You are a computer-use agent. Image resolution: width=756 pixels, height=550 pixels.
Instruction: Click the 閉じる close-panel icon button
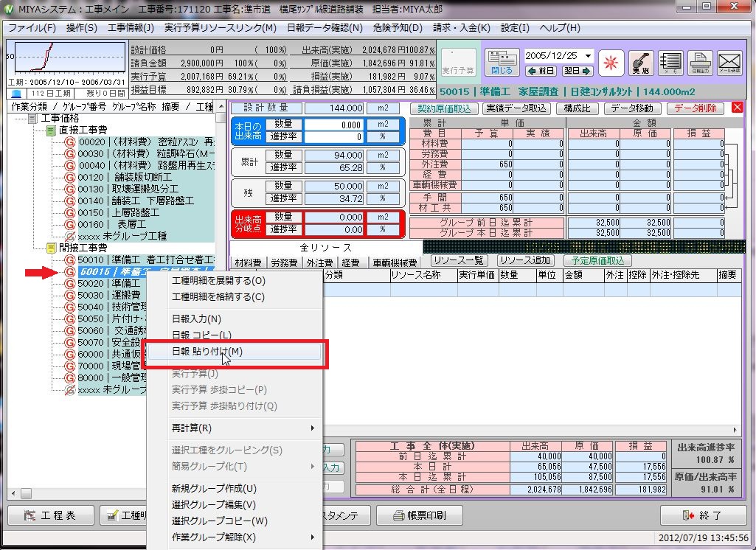point(502,63)
